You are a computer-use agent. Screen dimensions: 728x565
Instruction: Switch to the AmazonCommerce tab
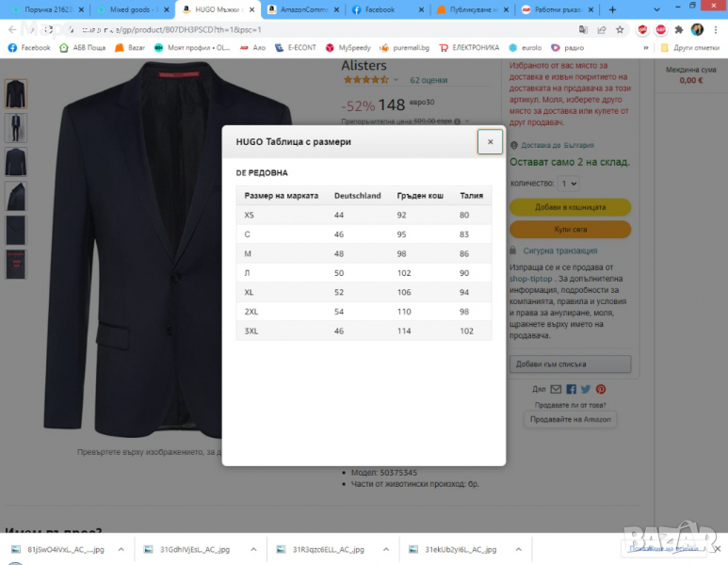click(301, 9)
